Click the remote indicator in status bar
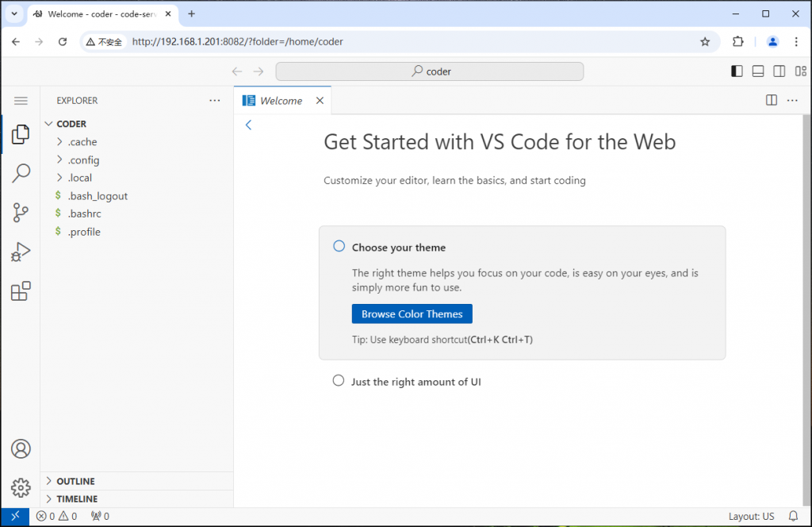Viewport: 812px width, 527px height. pyautogui.click(x=16, y=515)
